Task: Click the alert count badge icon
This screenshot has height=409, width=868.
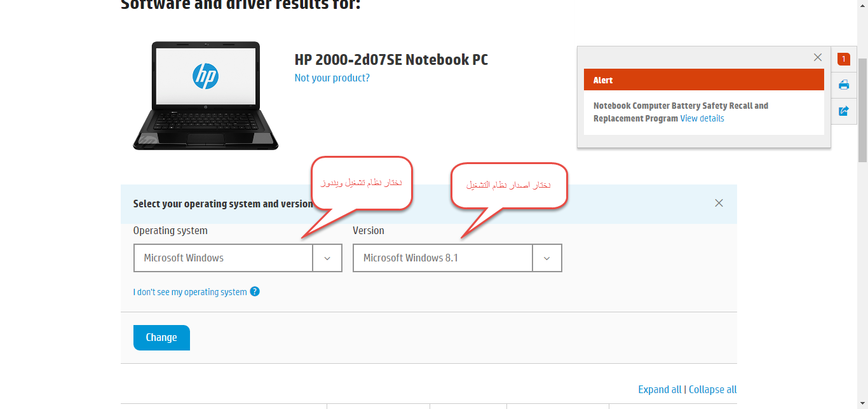Action: (x=843, y=59)
